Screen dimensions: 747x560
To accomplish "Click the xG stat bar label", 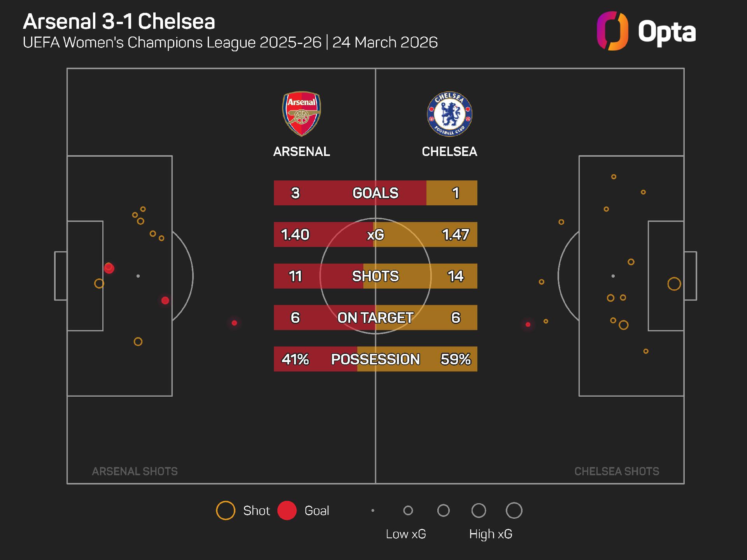I will (x=375, y=234).
